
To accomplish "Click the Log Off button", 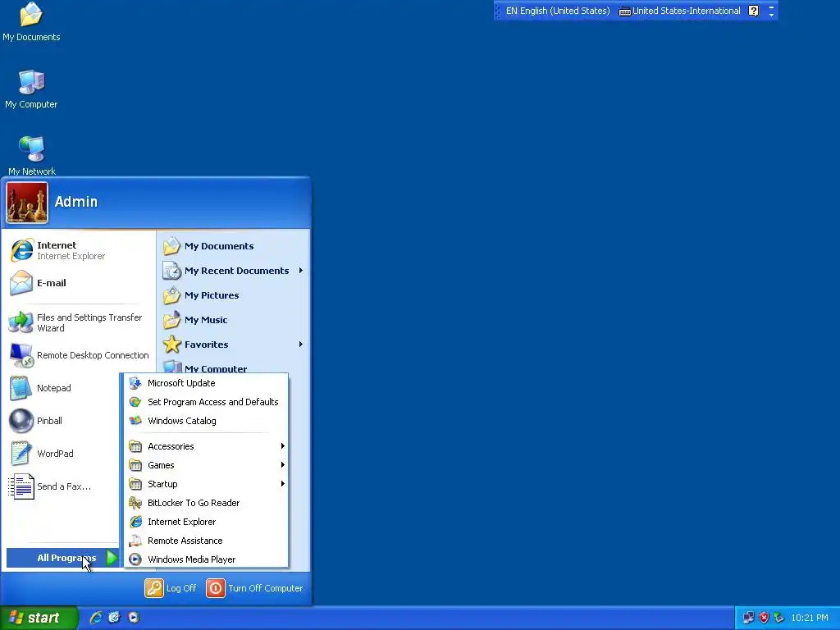I will (171, 588).
